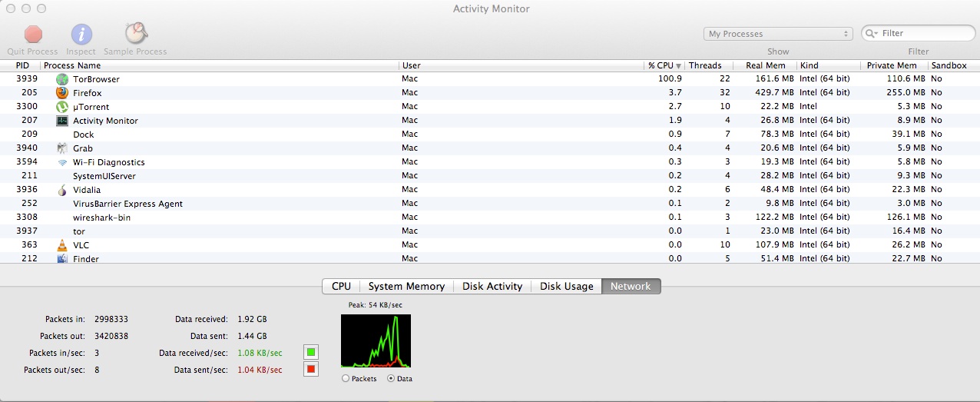Click the Packets in value 2998333
980x402 pixels.
click(x=111, y=319)
